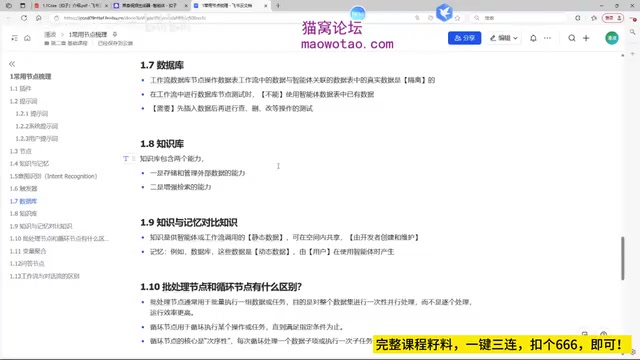Click the home icon in document header
640x360 pixels.
tap(27, 38)
